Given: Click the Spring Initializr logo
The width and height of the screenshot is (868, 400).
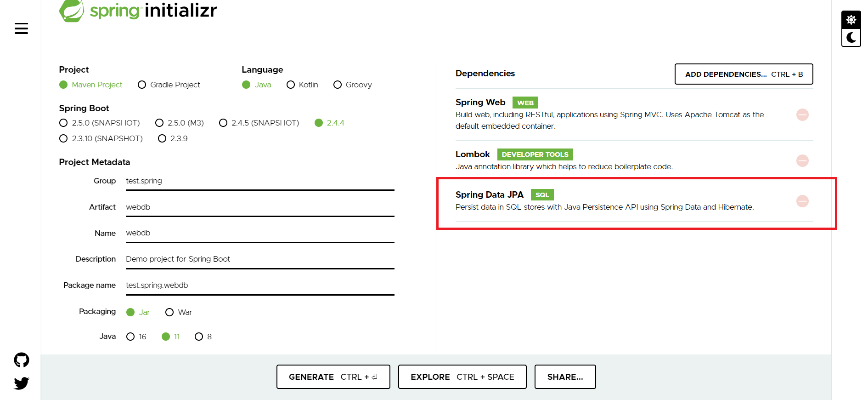Looking at the screenshot, I should (x=138, y=10).
